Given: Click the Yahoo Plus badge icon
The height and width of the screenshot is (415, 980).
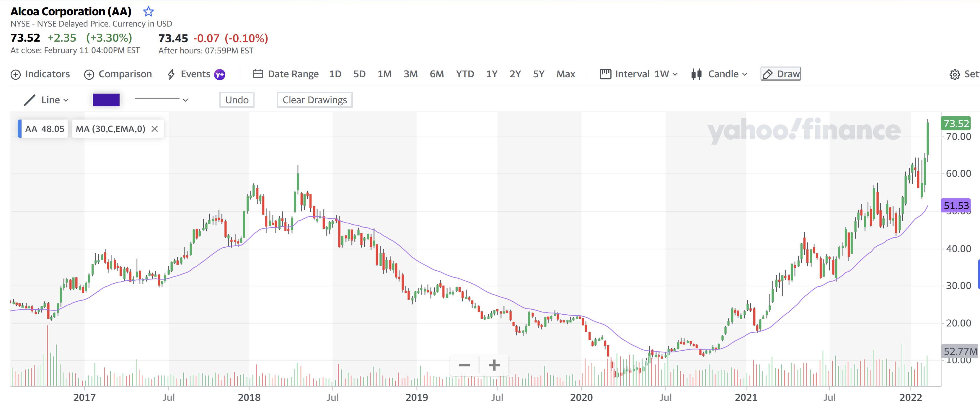Looking at the screenshot, I should coord(220,75).
